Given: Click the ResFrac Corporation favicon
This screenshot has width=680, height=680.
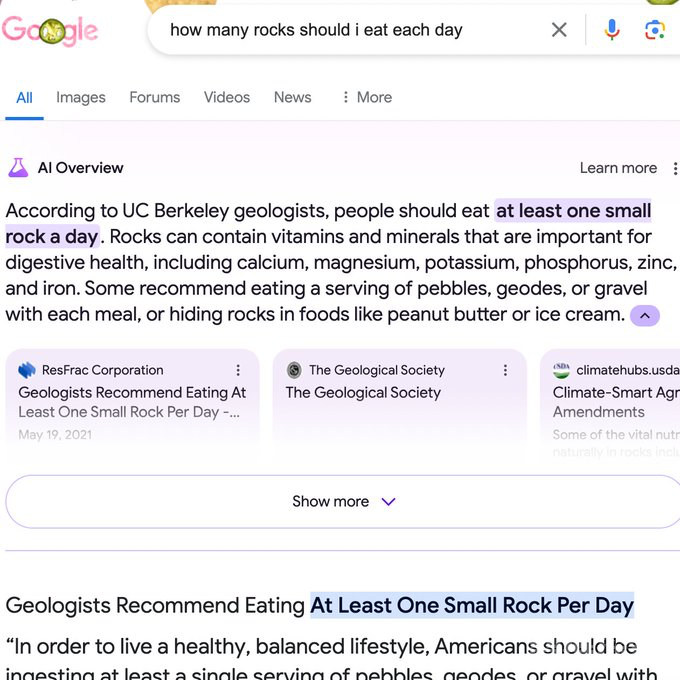Looking at the screenshot, I should (x=27, y=370).
